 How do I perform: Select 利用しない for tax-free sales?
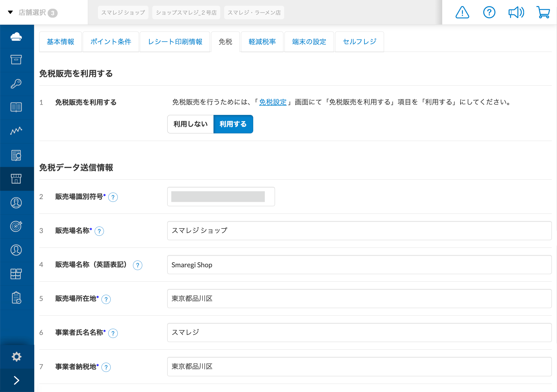coord(190,124)
